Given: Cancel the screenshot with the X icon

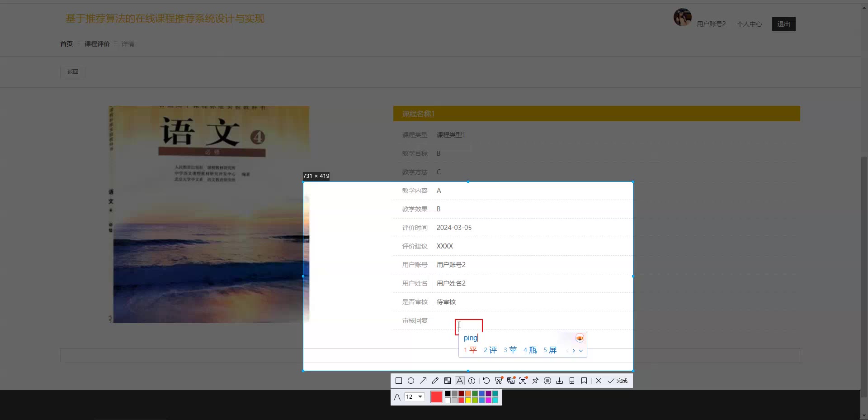Looking at the screenshot, I should tap(599, 381).
